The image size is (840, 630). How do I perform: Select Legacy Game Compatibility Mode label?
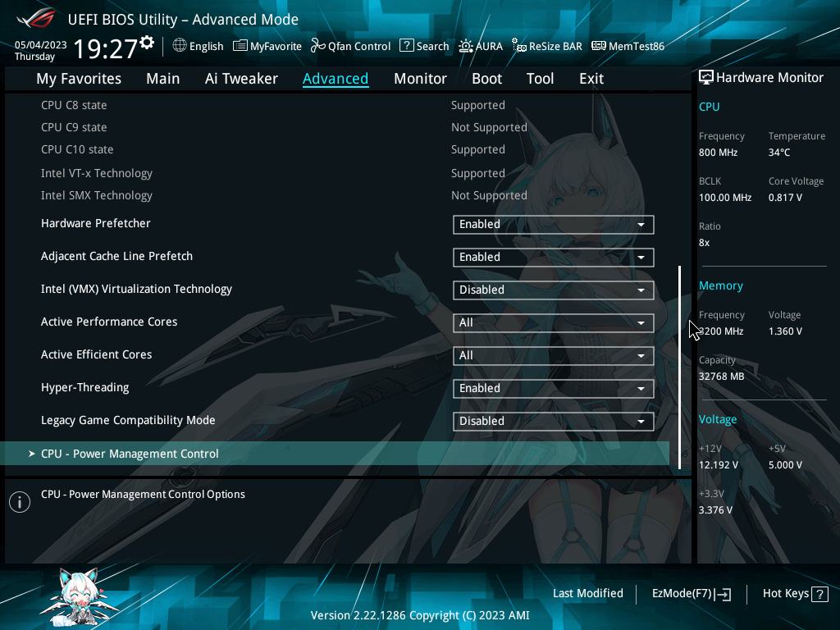click(x=128, y=420)
